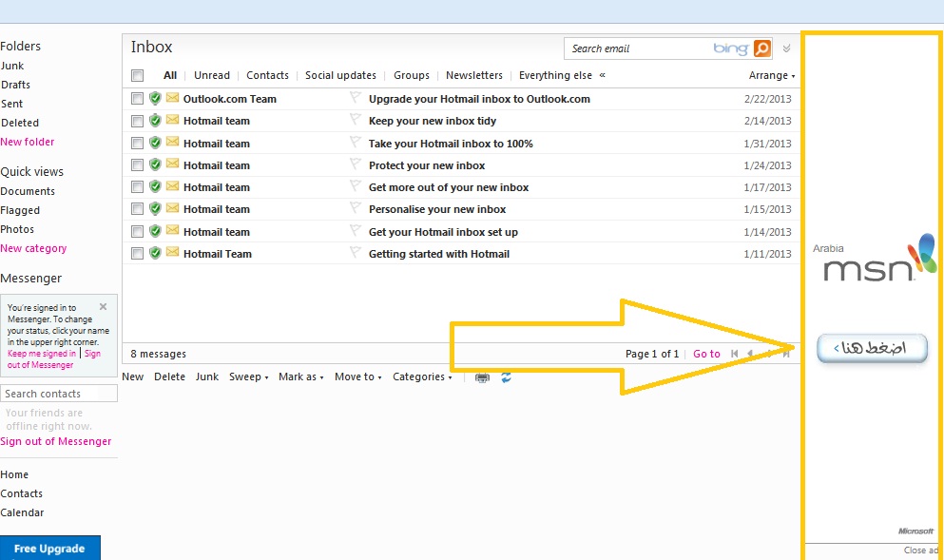Click the print icon in the toolbar
The height and width of the screenshot is (560, 944).
click(482, 377)
